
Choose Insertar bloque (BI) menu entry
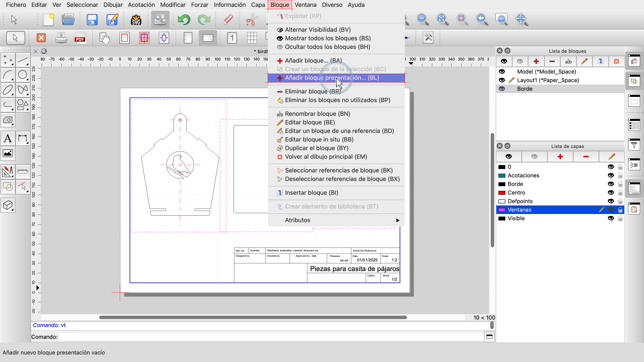[311, 193]
